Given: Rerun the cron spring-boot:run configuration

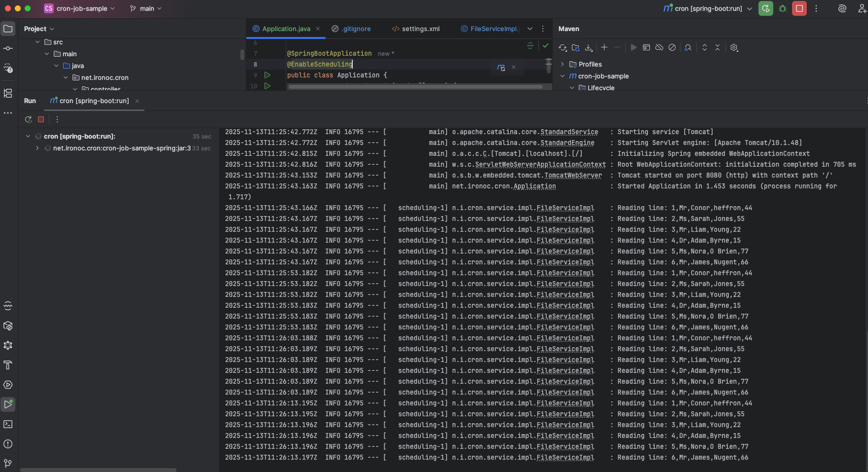Looking at the screenshot, I should tap(28, 119).
